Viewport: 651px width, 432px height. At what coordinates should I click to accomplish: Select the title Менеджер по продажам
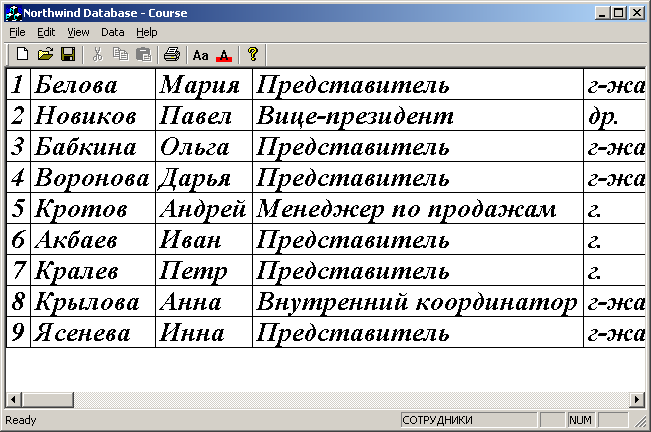[x=418, y=208]
